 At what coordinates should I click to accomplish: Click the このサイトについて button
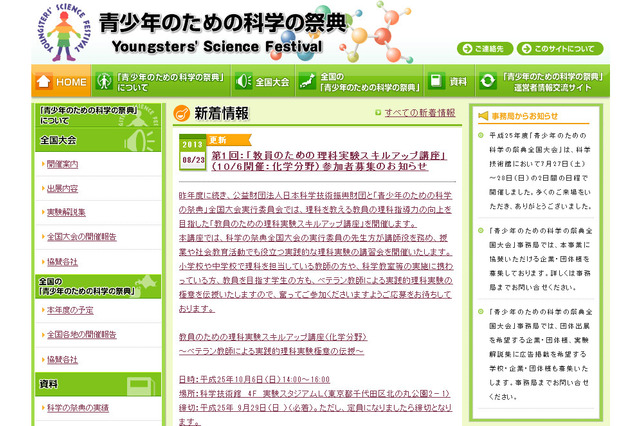pyautogui.click(x=560, y=49)
